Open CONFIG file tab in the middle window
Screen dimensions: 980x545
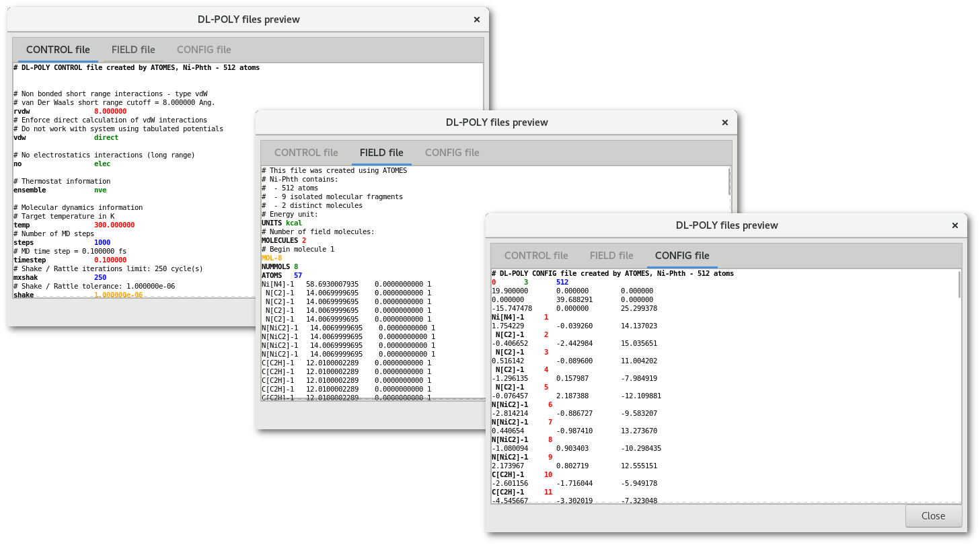pyautogui.click(x=452, y=153)
